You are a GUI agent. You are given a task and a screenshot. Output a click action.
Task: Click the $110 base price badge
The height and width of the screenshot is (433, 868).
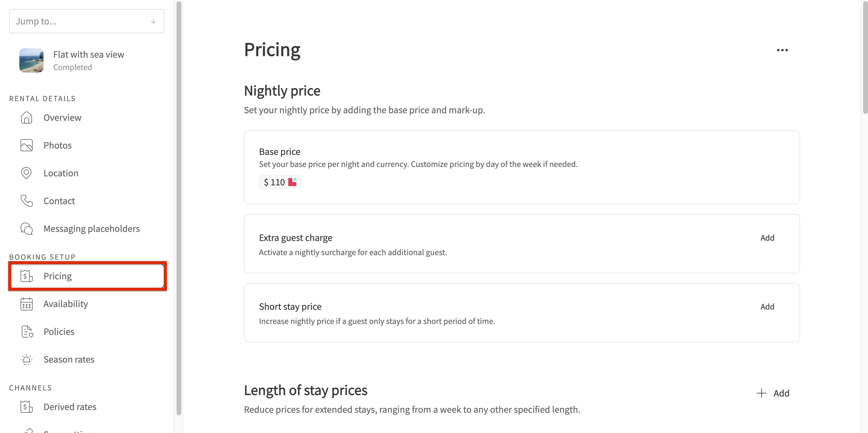(x=280, y=182)
